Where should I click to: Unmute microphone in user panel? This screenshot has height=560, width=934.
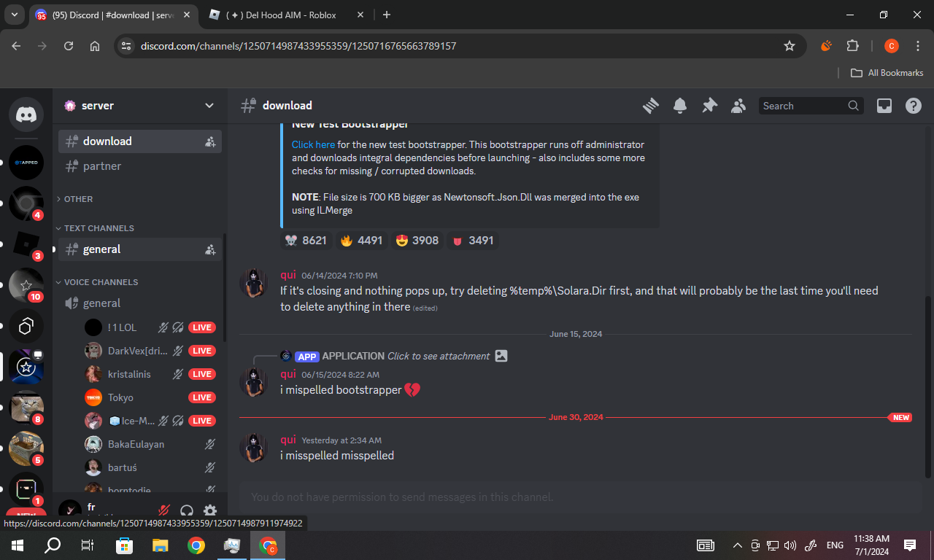click(164, 511)
